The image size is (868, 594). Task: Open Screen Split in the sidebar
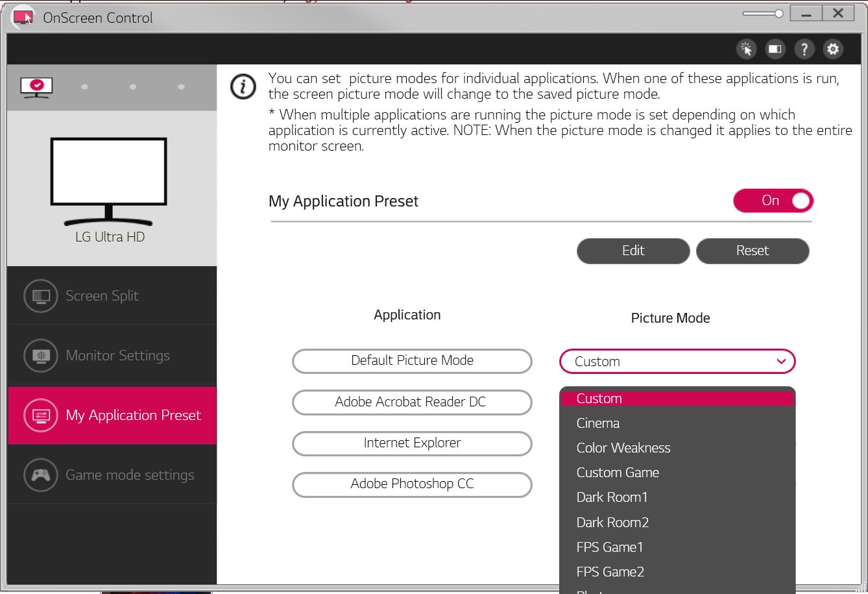pos(112,296)
